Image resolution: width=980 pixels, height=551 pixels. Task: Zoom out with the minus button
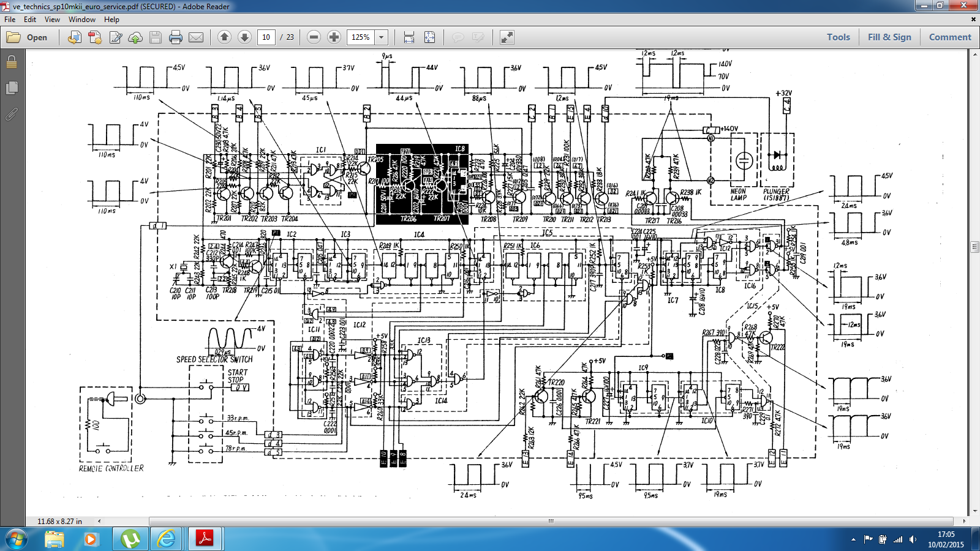click(314, 37)
